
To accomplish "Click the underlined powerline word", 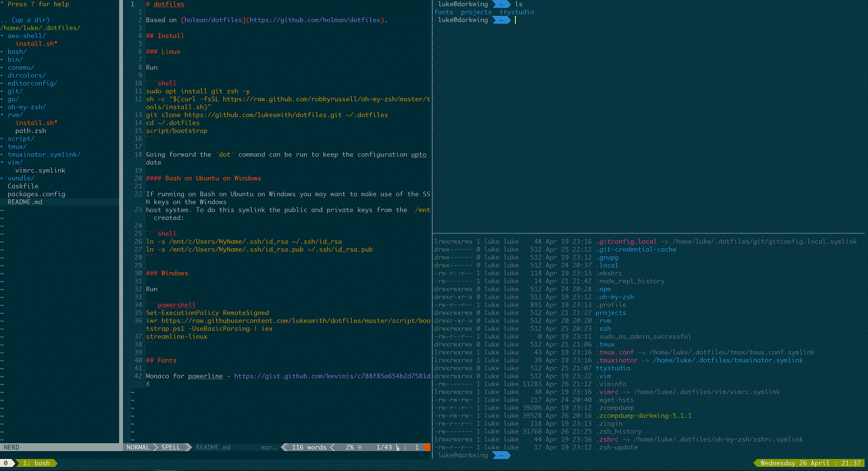I will tap(205, 376).
